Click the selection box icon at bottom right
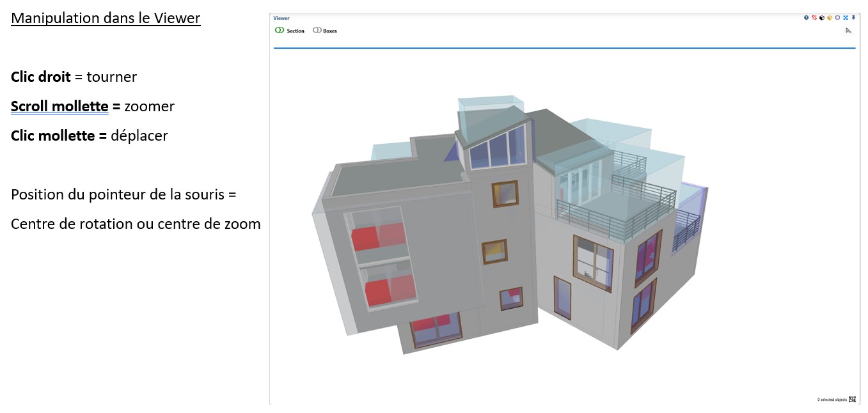 coord(852,400)
